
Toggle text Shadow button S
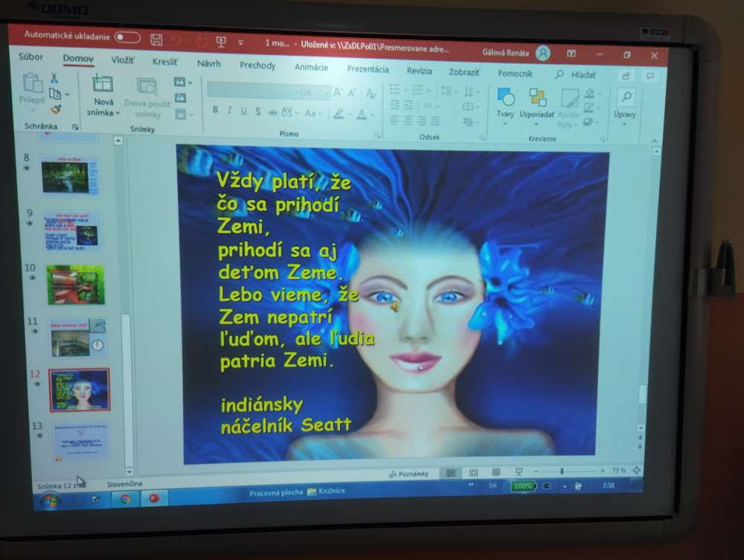coord(257,112)
